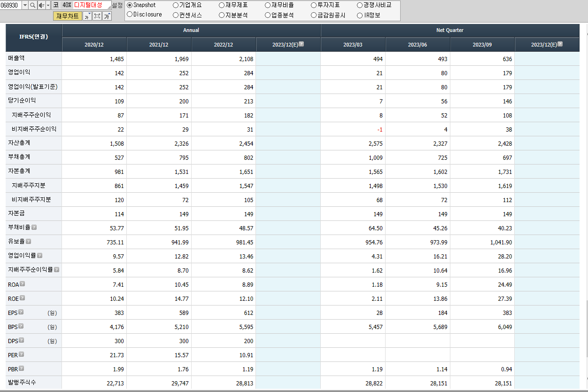Click the increase font size 가 icon
This screenshot has height=392, width=588.
(x=107, y=16)
